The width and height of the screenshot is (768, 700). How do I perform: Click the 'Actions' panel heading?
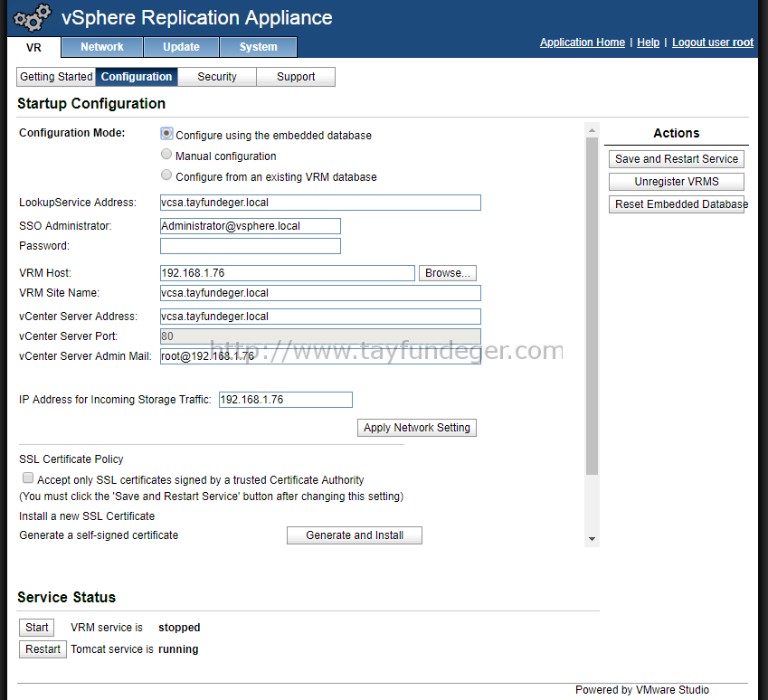click(x=677, y=133)
